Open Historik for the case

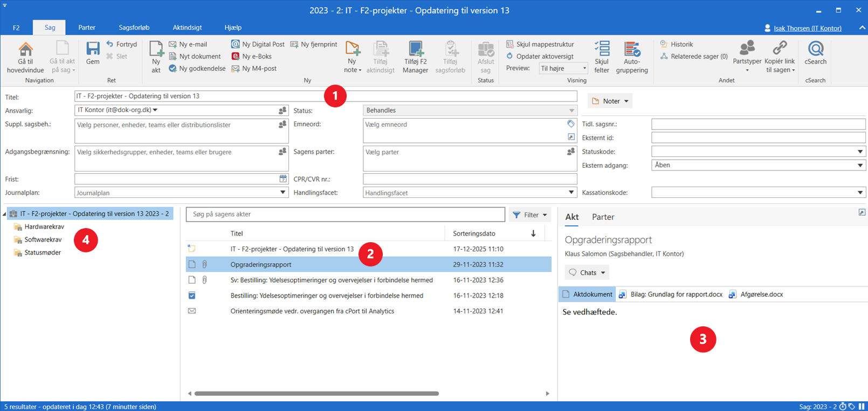click(x=677, y=44)
